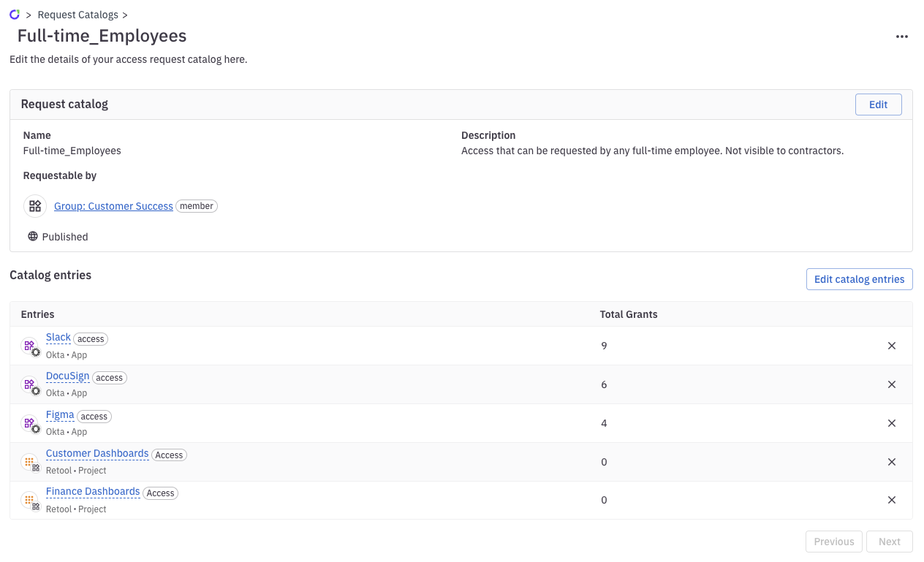Click the Figma Okta app icon
The width and height of the screenshot is (924, 562).
31,424
